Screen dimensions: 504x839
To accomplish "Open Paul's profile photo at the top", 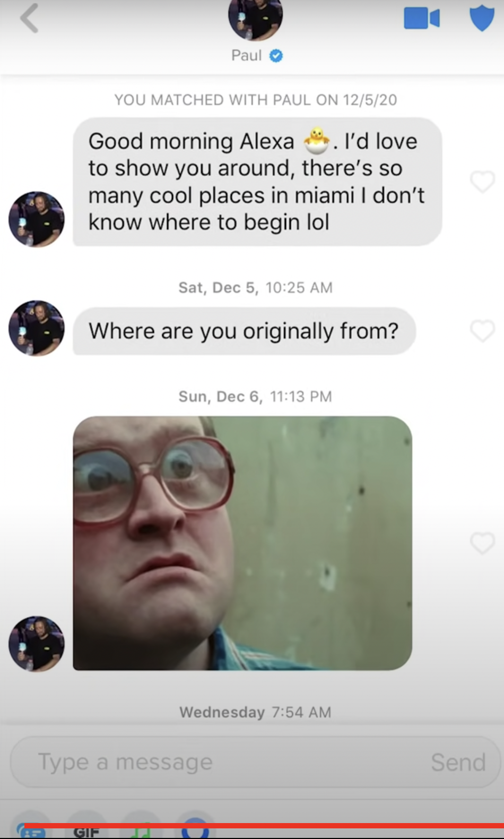I will tap(255, 17).
